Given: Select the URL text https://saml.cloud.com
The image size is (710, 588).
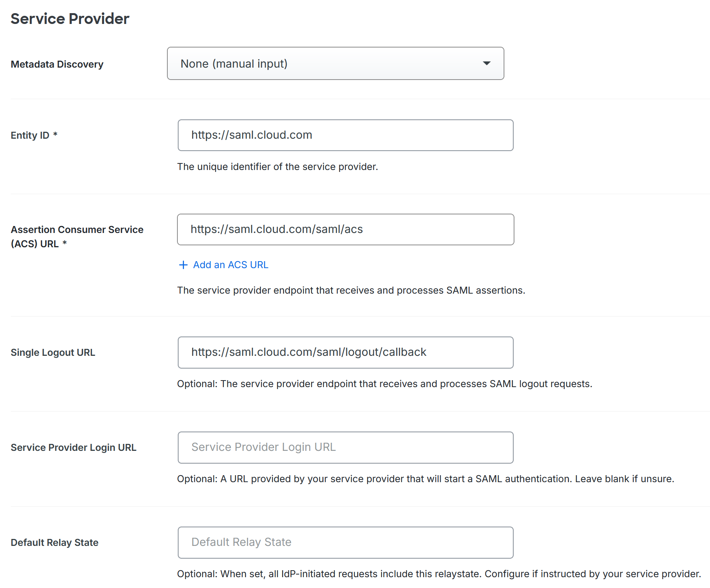Looking at the screenshot, I should click(252, 135).
